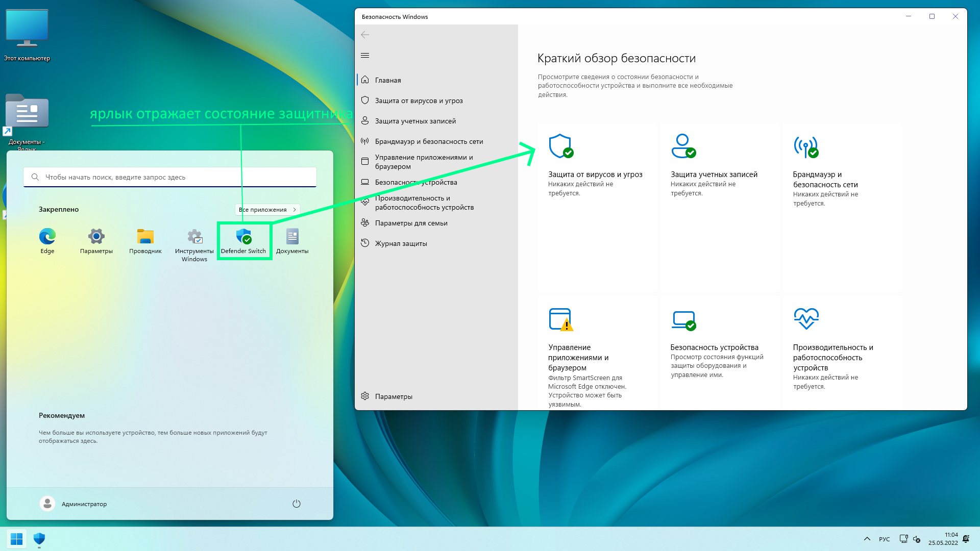Open Брандмауэр и безопасность сети section
This screenshot has width=980, height=551.
coord(429,141)
